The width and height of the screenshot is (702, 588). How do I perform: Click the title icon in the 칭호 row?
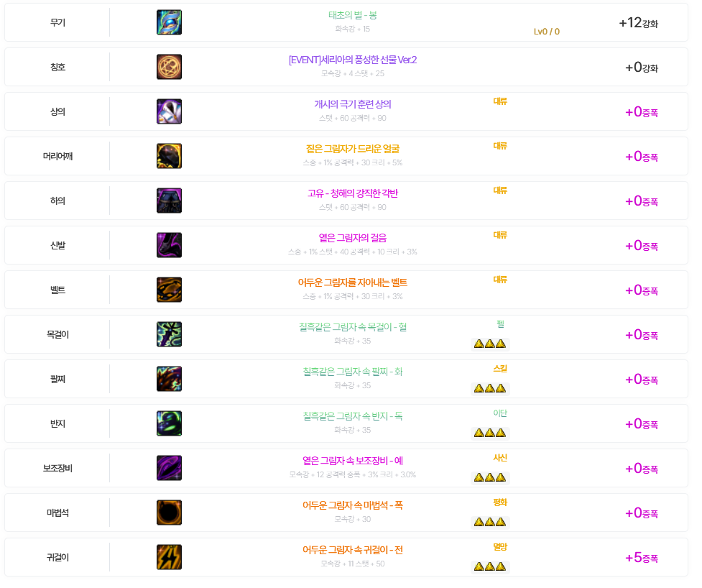(169, 67)
